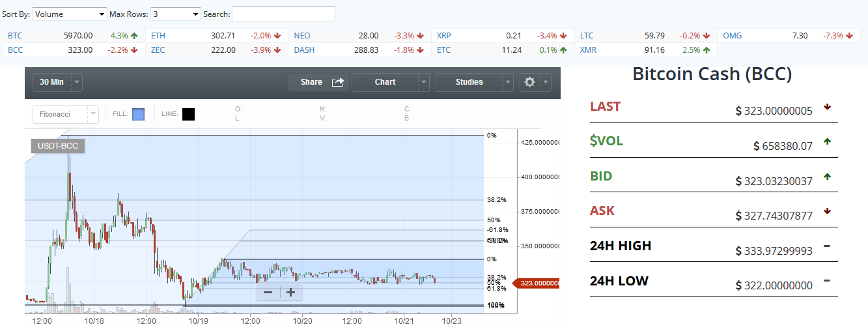Click the up arrow next to $VOL value

(827, 141)
